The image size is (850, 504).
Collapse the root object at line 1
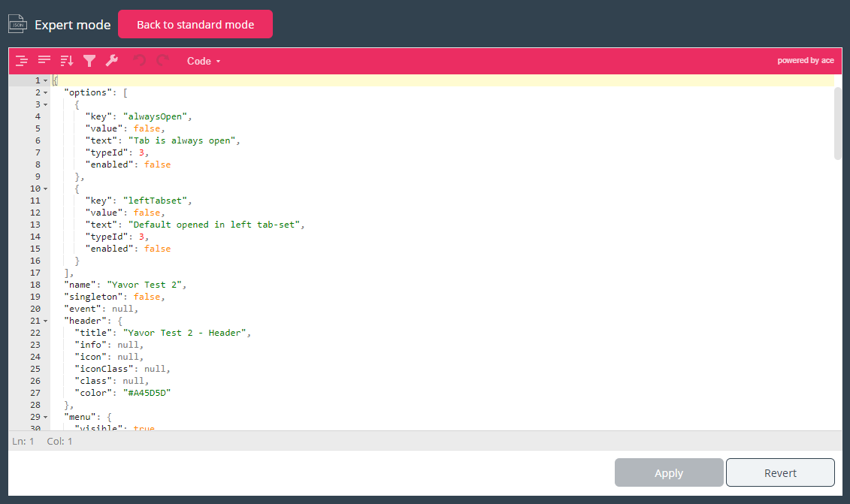click(x=45, y=80)
